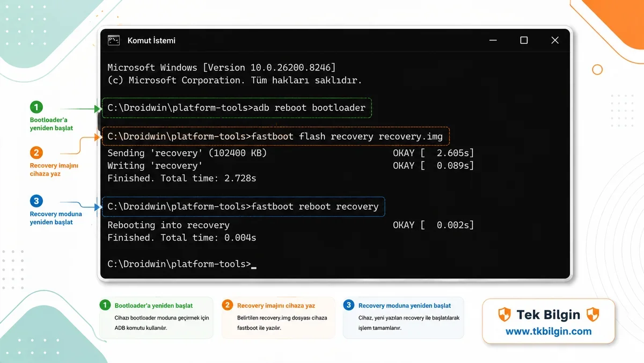Screen dimensions: 644x363
Task: Click the bottom card heading "Bootloader'a yeniden başlat"
Action: pos(153,306)
